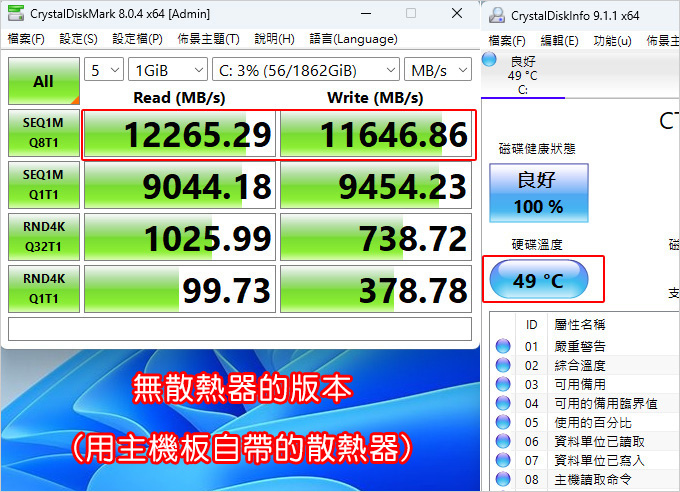
Task: Click status orb for attribute 08 主機讀取命令
Action: point(503,479)
